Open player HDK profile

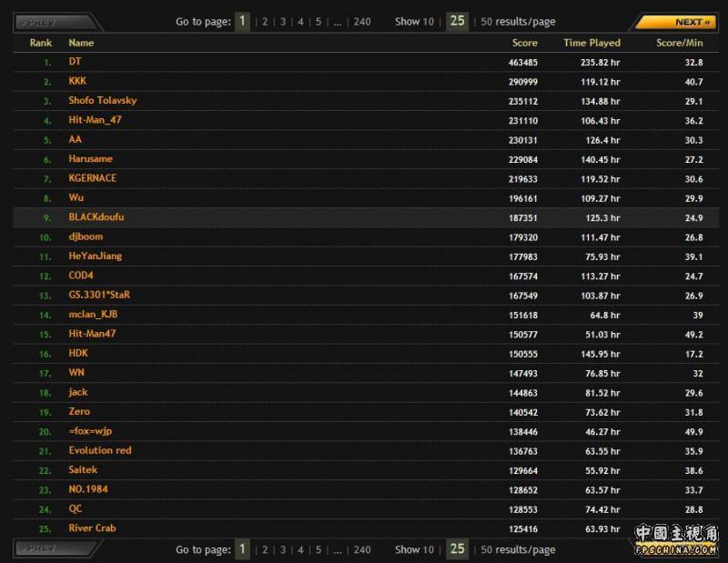pyautogui.click(x=78, y=353)
